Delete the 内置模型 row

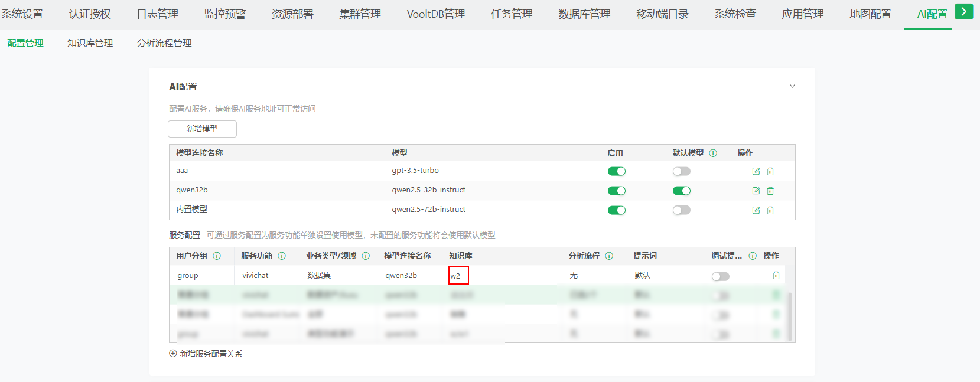coord(770,210)
